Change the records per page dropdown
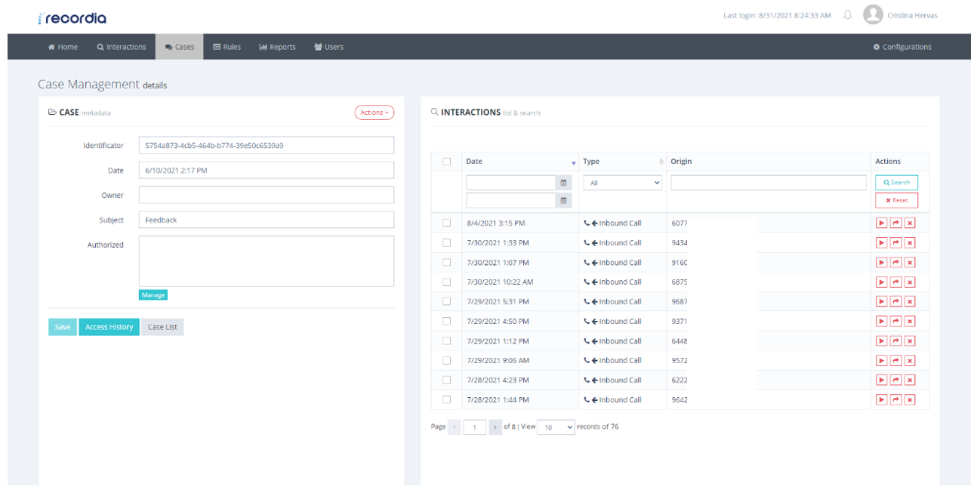 (x=556, y=427)
